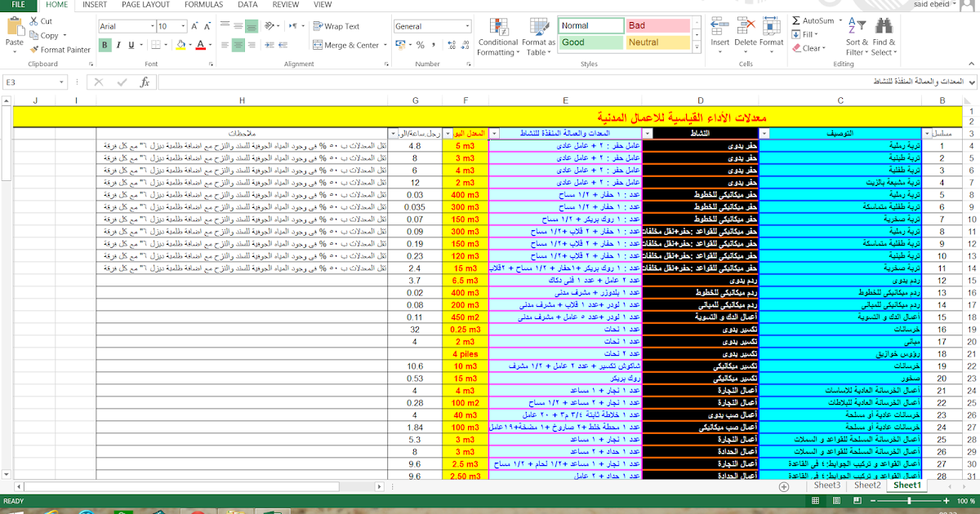Apply cell borders icon
The height and width of the screenshot is (514, 980).
156,45
